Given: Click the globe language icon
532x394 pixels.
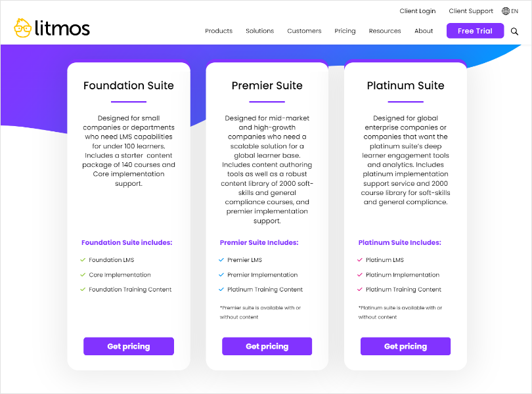Looking at the screenshot, I should pyautogui.click(x=506, y=11).
